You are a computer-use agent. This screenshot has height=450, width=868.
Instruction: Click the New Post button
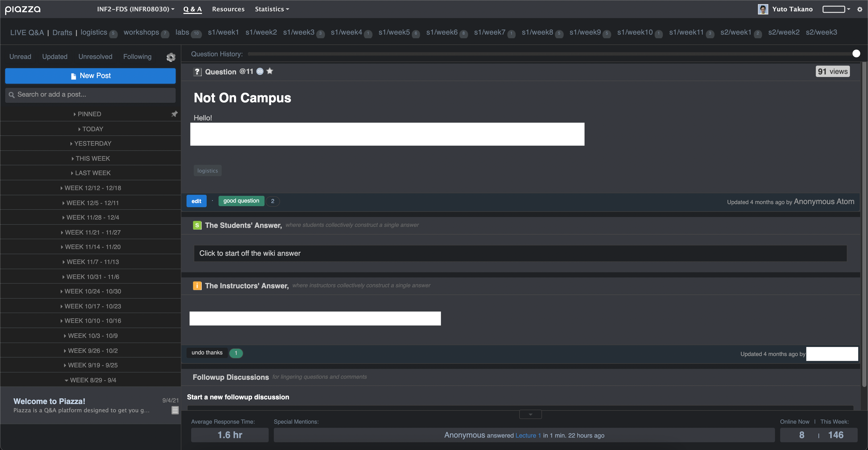point(90,75)
